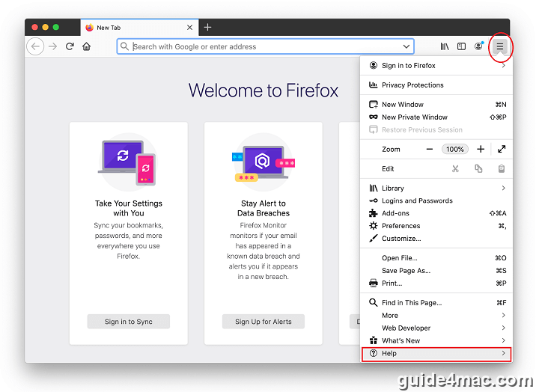Open the Library toolbar icon

point(445,46)
